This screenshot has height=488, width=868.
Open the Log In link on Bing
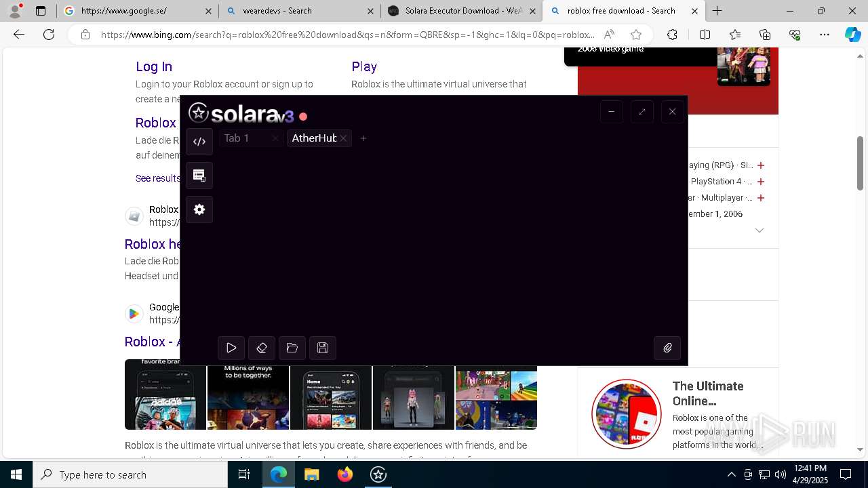[x=154, y=66]
